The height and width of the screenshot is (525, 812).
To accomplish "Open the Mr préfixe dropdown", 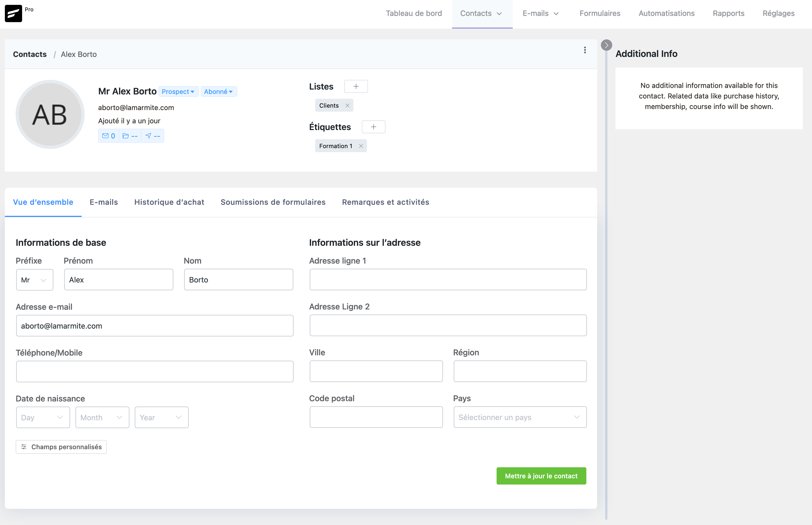I will (x=35, y=279).
